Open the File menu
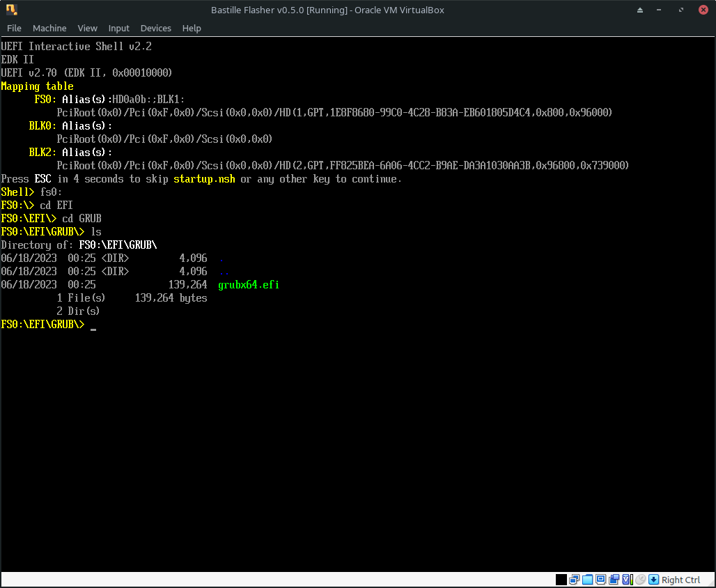Viewport: 716px width, 588px height. click(x=14, y=29)
